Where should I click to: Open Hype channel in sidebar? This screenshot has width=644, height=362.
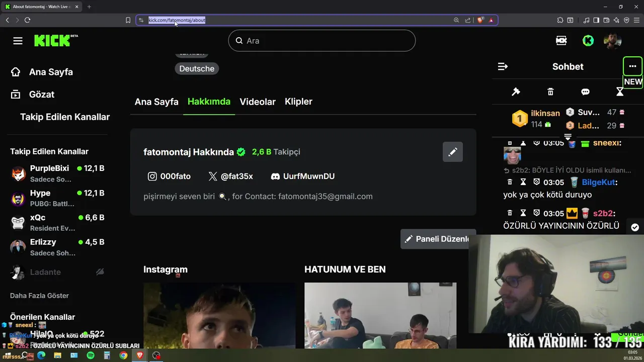click(58, 198)
